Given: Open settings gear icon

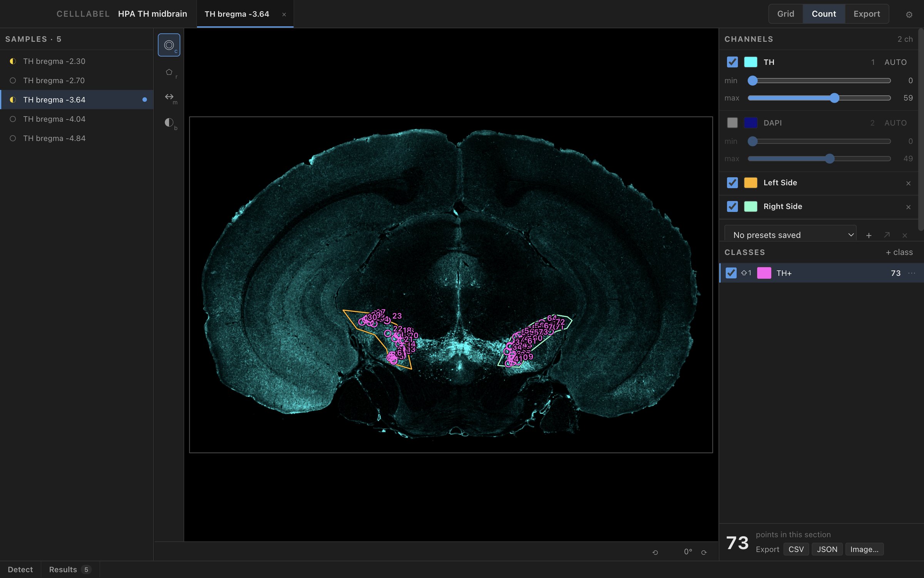Looking at the screenshot, I should pyautogui.click(x=909, y=15).
